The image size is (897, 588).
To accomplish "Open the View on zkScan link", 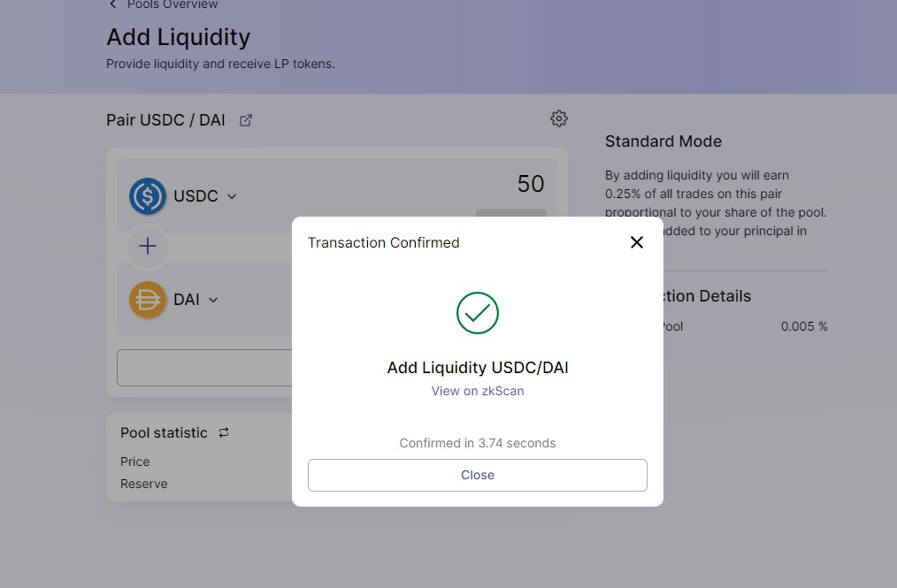I will 478,391.
